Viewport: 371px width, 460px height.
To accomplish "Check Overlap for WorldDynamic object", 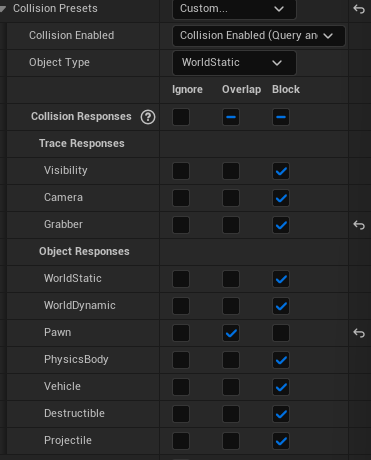I will [x=231, y=306].
